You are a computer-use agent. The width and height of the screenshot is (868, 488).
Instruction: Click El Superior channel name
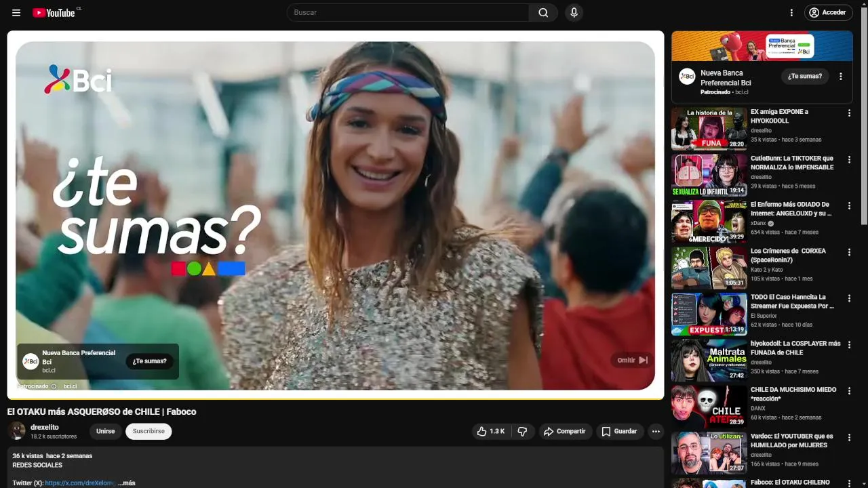pyautogui.click(x=764, y=316)
